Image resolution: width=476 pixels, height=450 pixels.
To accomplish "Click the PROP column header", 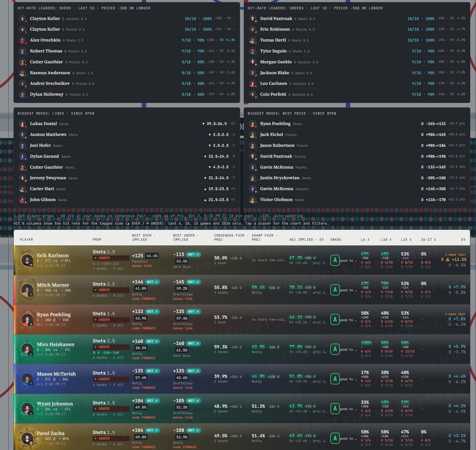I will point(97,239).
